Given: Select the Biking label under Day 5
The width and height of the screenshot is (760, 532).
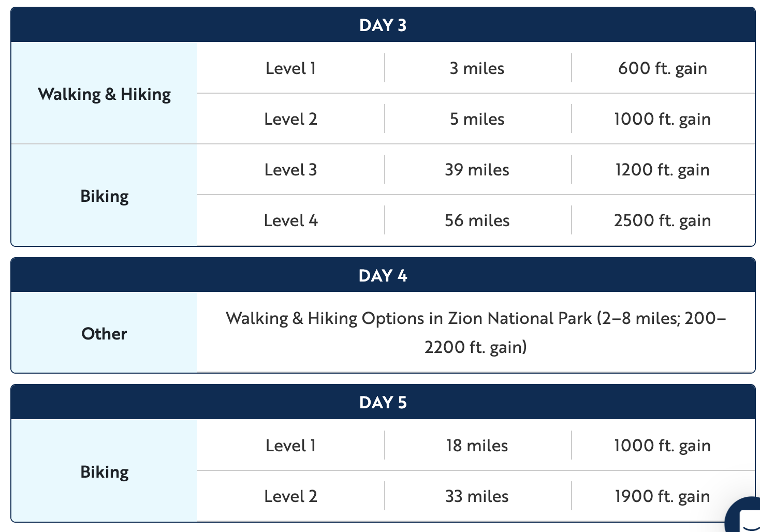Looking at the screenshot, I should [104, 472].
